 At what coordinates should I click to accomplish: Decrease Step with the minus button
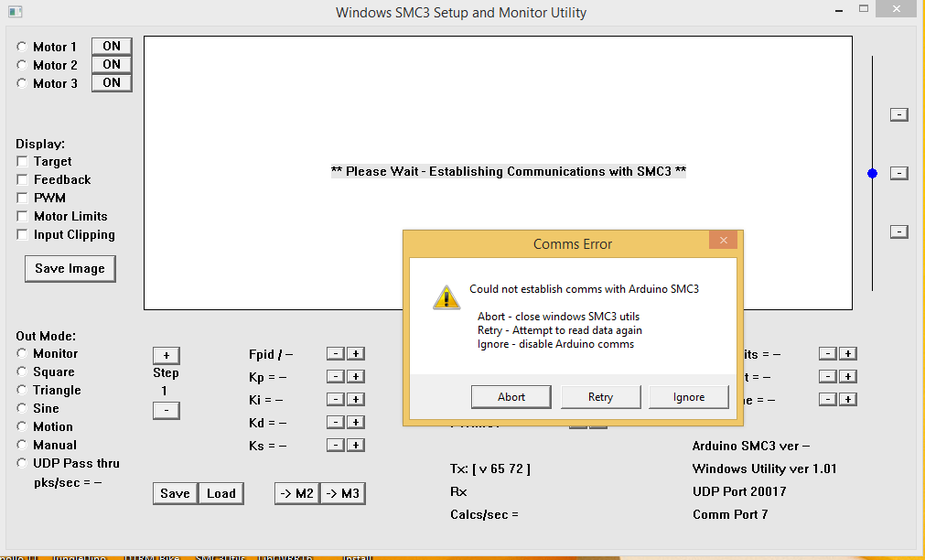[167, 410]
